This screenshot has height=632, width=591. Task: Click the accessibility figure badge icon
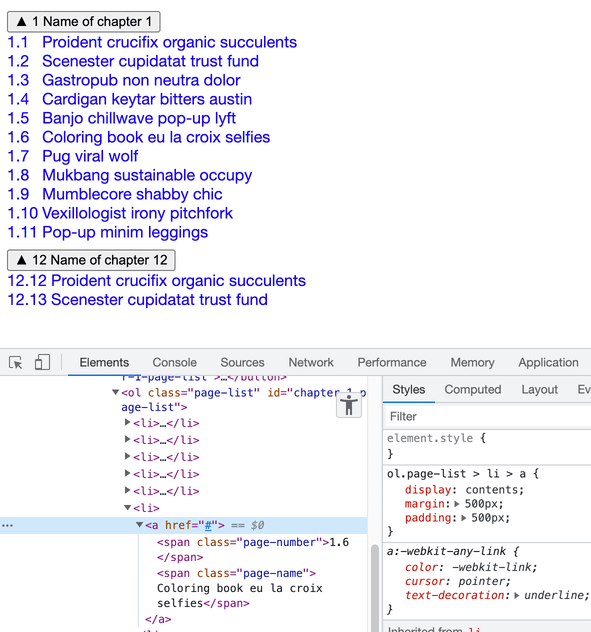tap(349, 405)
